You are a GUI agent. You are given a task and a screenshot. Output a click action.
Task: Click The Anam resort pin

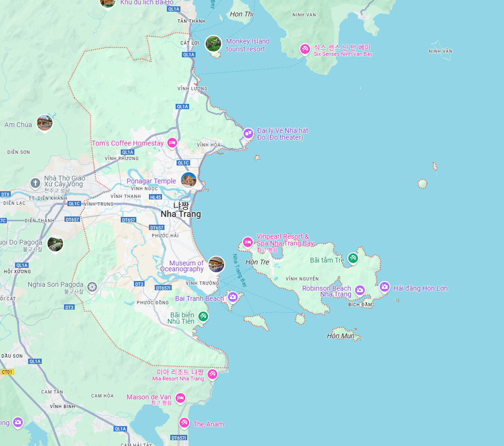[x=184, y=423]
